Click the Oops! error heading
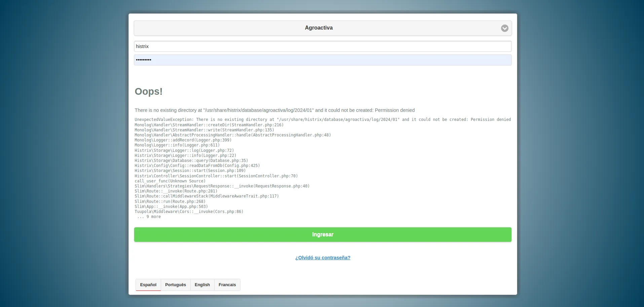Image resolution: width=644 pixels, height=307 pixels. pos(149,91)
